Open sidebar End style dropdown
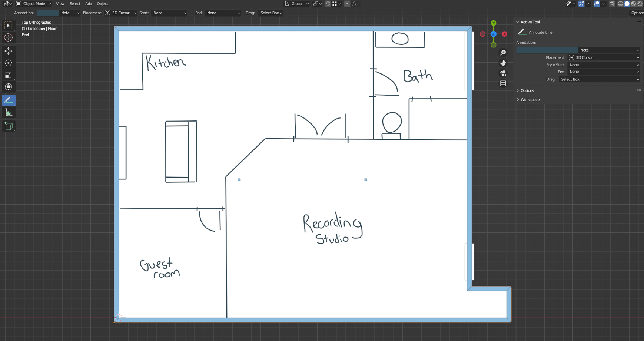 coord(604,72)
